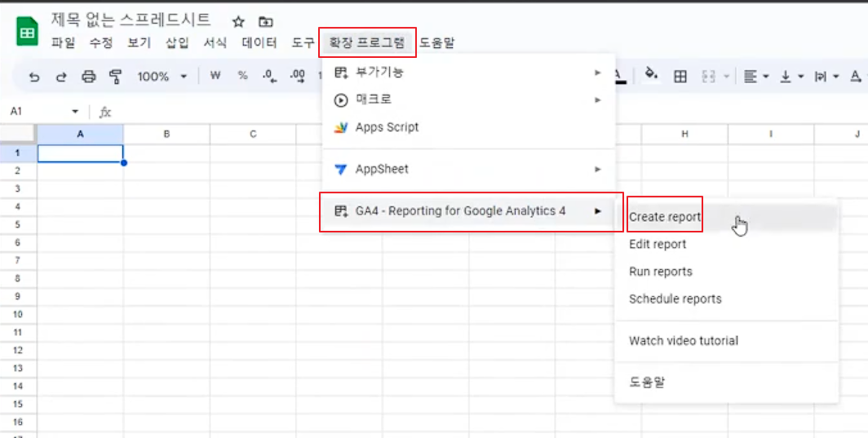Choose Edit report in submenu
Screen dimensions: 868x438
coord(726,244)
